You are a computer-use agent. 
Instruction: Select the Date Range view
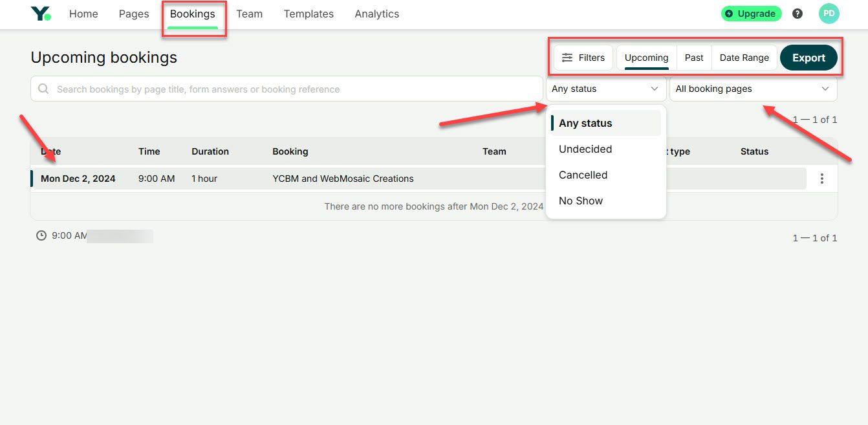744,58
